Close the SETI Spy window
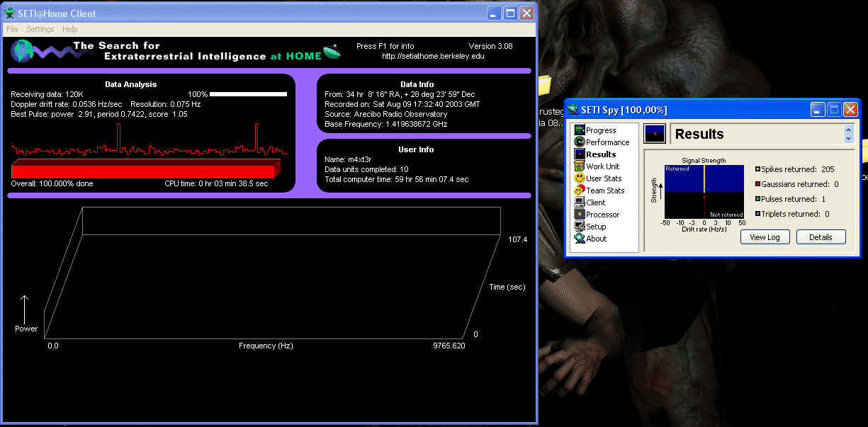The height and width of the screenshot is (427, 868). pyautogui.click(x=851, y=110)
